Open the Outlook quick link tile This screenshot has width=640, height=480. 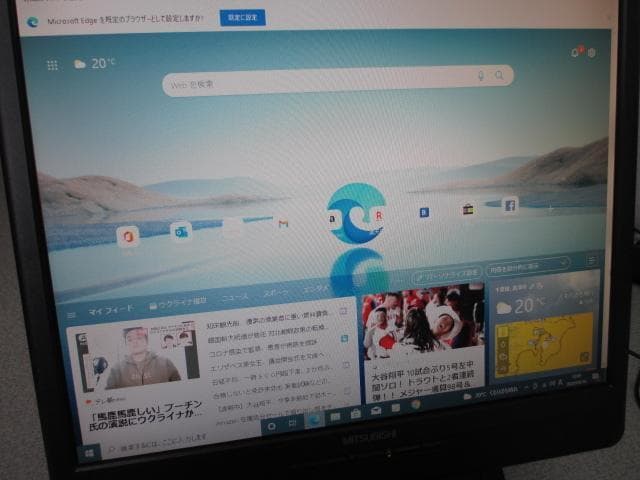coord(181,231)
